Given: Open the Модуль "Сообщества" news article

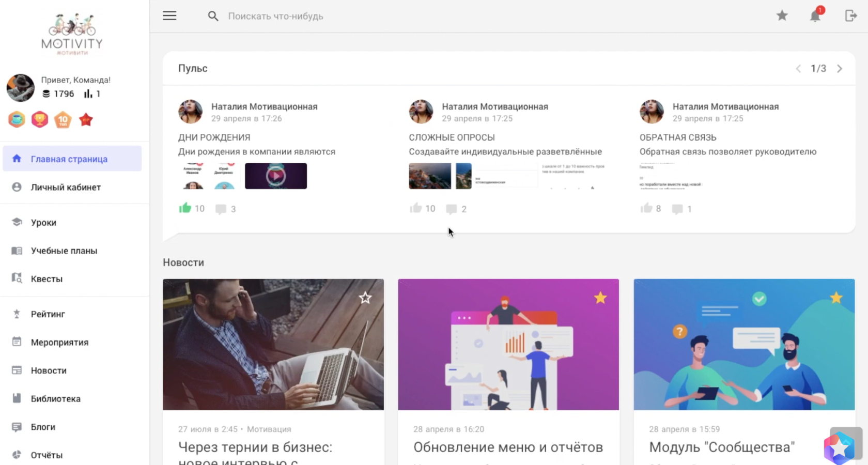Looking at the screenshot, I should (x=721, y=447).
